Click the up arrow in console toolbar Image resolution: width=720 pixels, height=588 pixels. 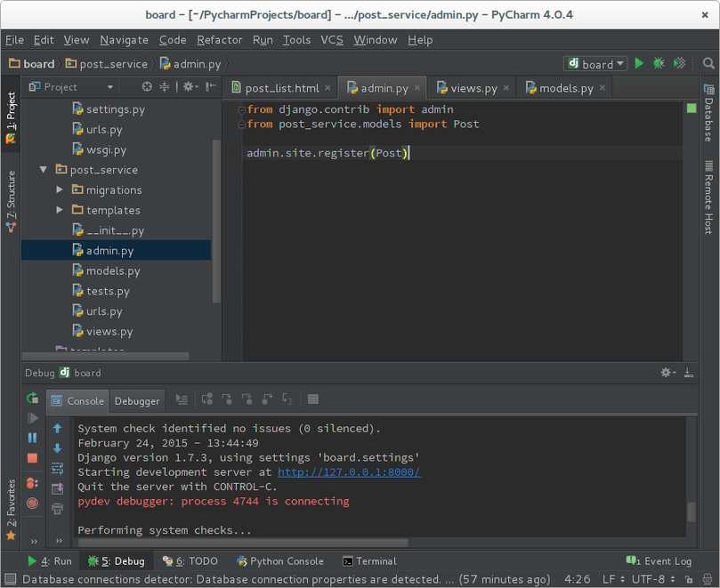(x=57, y=429)
